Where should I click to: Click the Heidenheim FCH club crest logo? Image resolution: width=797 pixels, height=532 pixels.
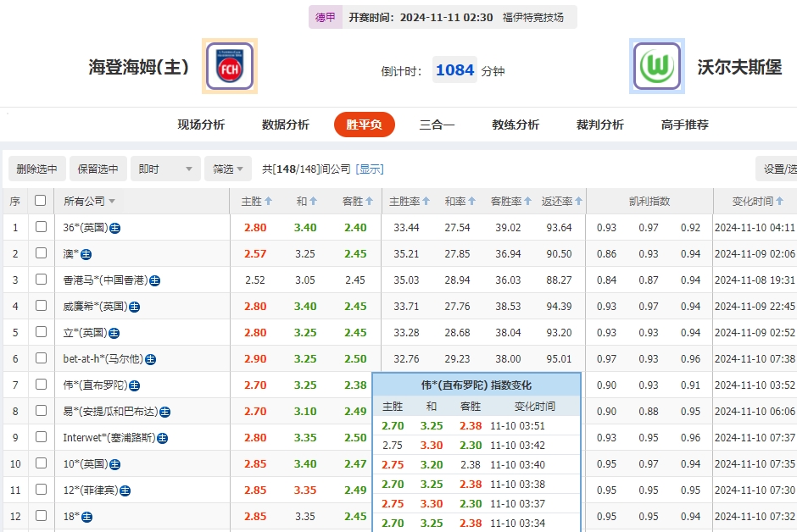pyautogui.click(x=229, y=65)
